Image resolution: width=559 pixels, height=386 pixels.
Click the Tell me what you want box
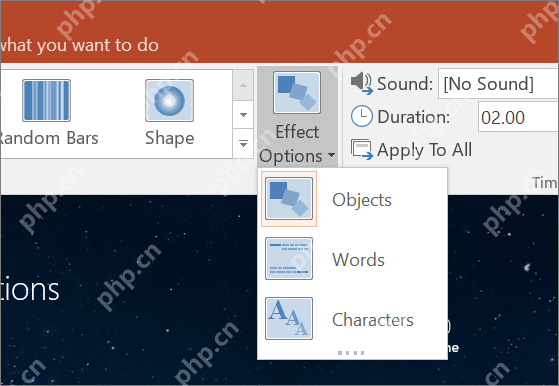tap(79, 45)
